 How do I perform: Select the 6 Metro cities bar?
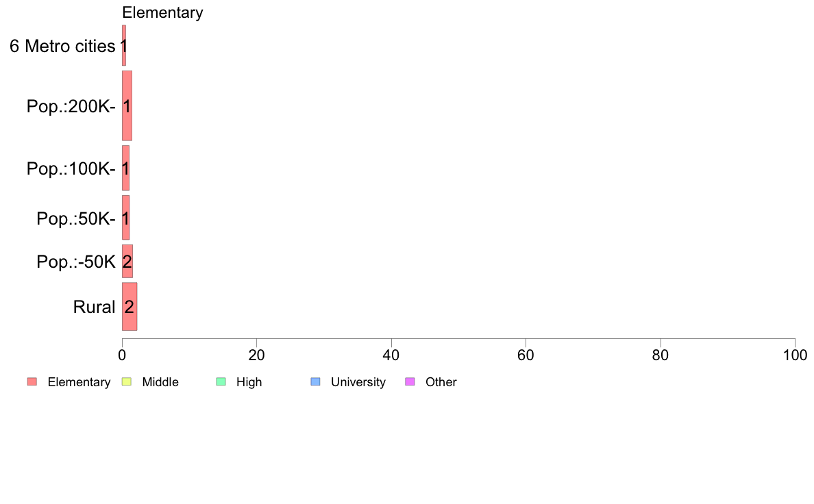124,46
